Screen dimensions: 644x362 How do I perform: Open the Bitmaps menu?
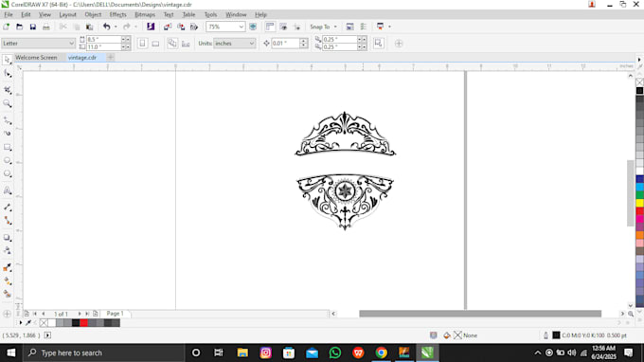[x=145, y=14]
